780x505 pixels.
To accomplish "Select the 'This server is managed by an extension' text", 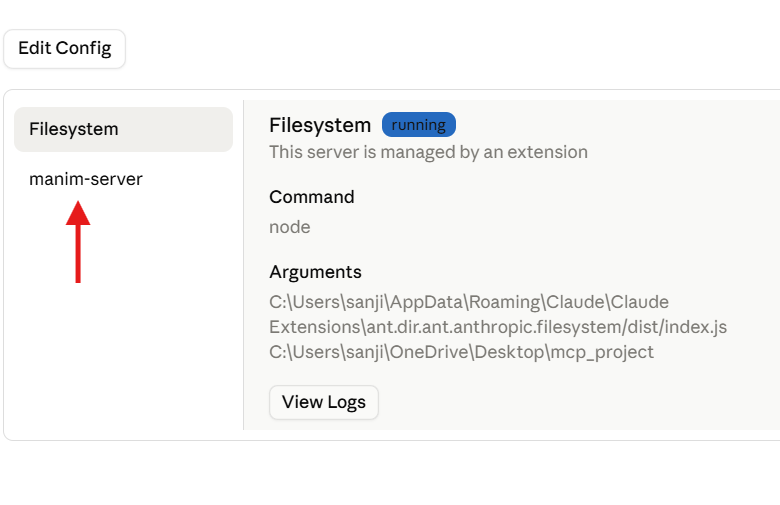I will (x=428, y=152).
